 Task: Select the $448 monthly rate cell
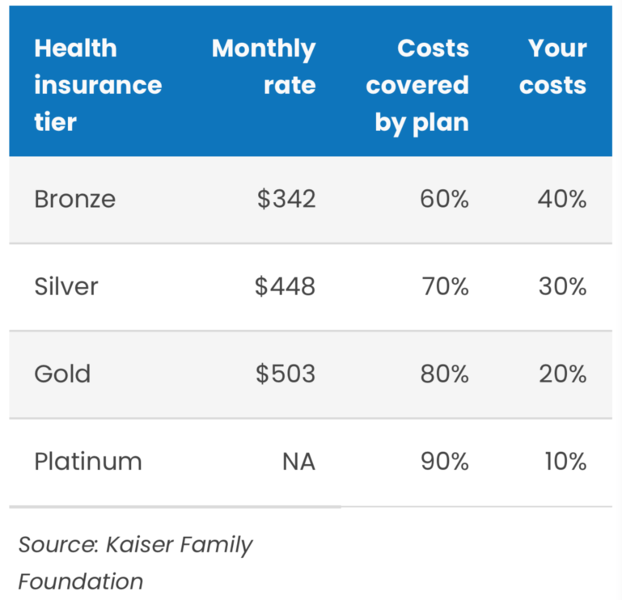click(286, 287)
